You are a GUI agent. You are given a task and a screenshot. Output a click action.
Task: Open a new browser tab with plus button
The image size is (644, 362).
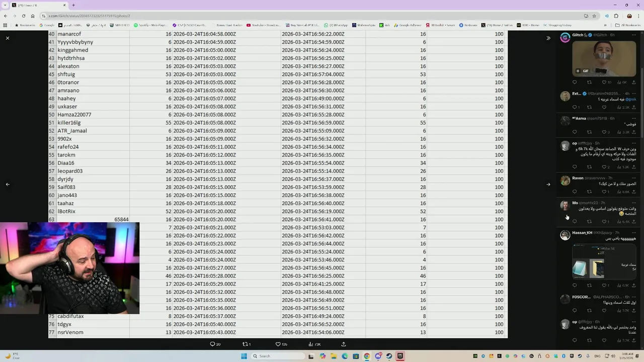[73, 5]
